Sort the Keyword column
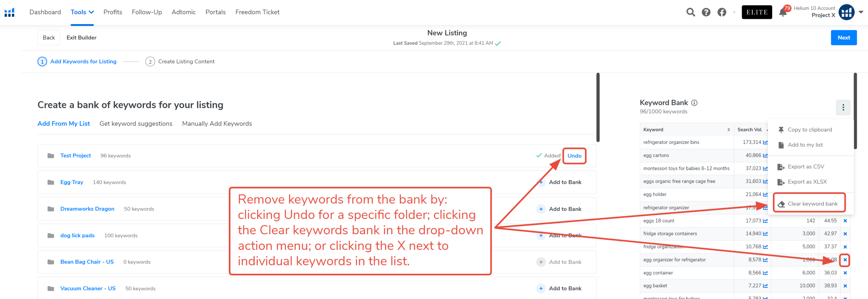This screenshot has width=868, height=299. pos(729,130)
